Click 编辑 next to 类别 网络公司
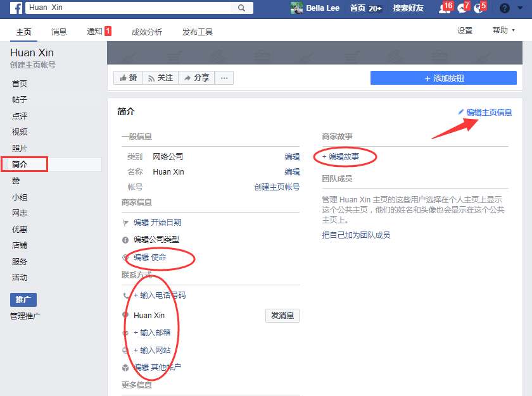This screenshot has width=532, height=396. click(x=292, y=156)
